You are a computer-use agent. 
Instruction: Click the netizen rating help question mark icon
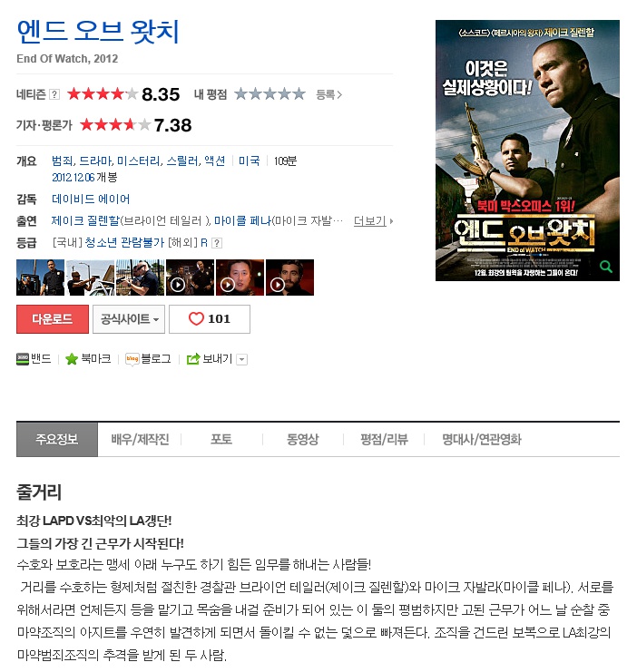pos(54,94)
